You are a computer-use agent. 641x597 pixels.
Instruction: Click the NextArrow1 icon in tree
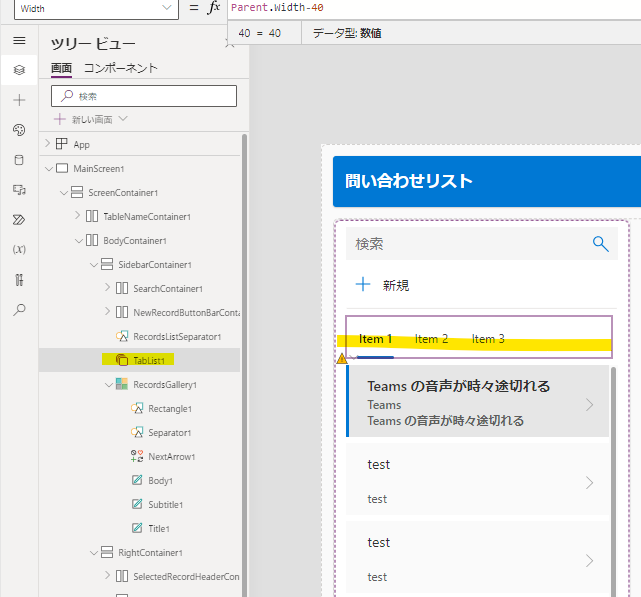tap(137, 456)
